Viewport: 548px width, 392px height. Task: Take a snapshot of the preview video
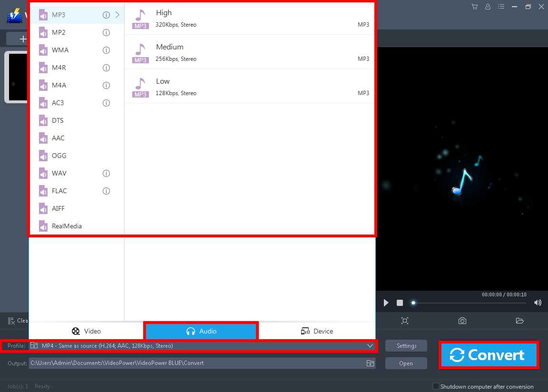(x=462, y=321)
